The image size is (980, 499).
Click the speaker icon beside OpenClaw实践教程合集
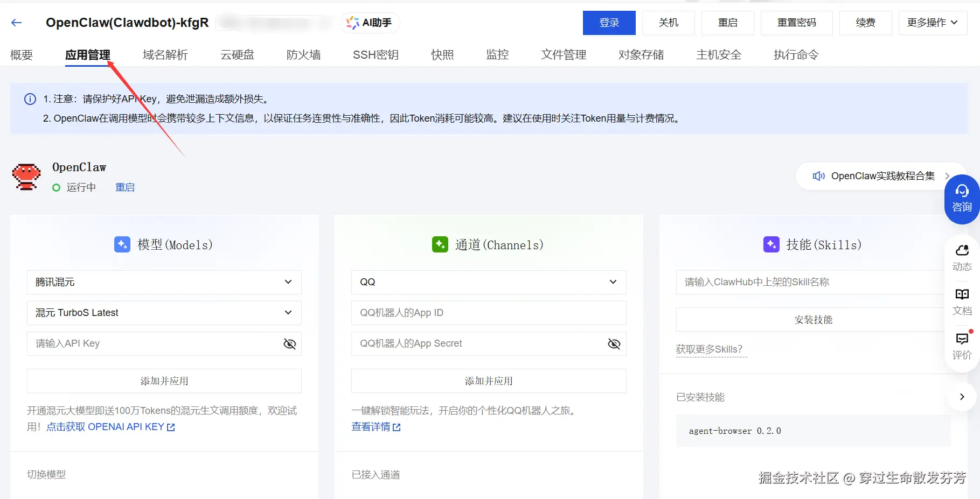click(818, 176)
